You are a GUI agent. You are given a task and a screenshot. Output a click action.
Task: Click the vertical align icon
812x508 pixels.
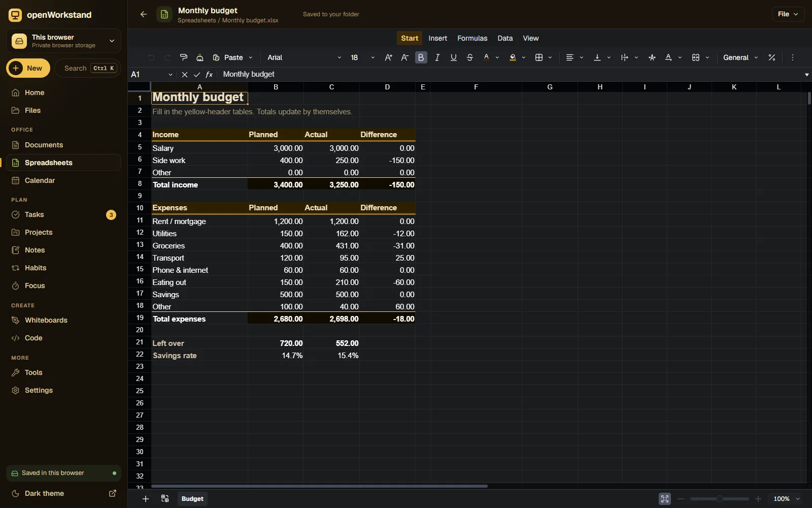click(597, 57)
